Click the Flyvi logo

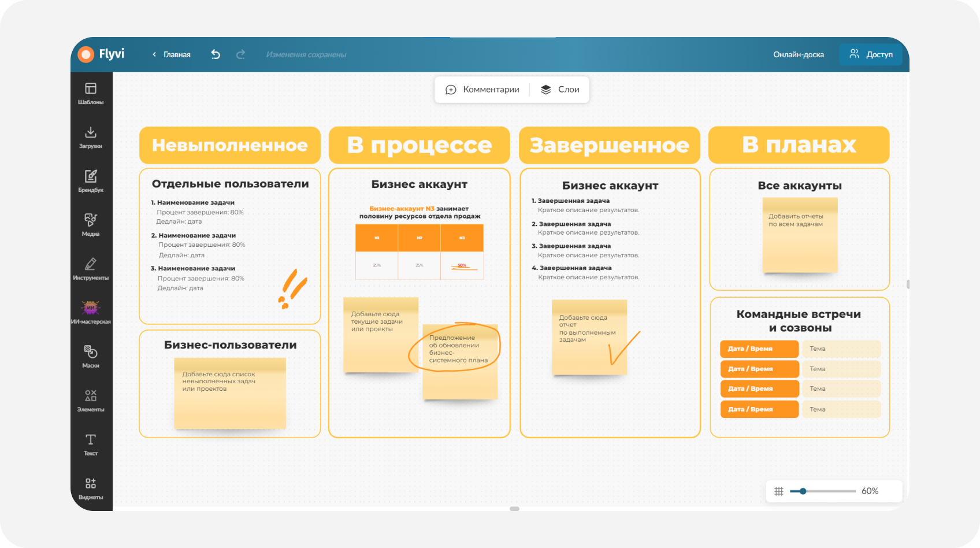(102, 54)
